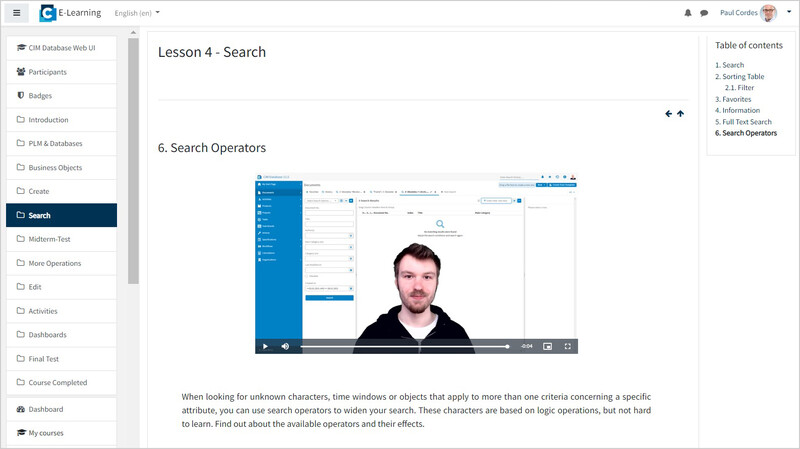Image resolution: width=800 pixels, height=449 pixels.
Task: Open Midterm-Test section in sidebar
Action: tap(62, 239)
